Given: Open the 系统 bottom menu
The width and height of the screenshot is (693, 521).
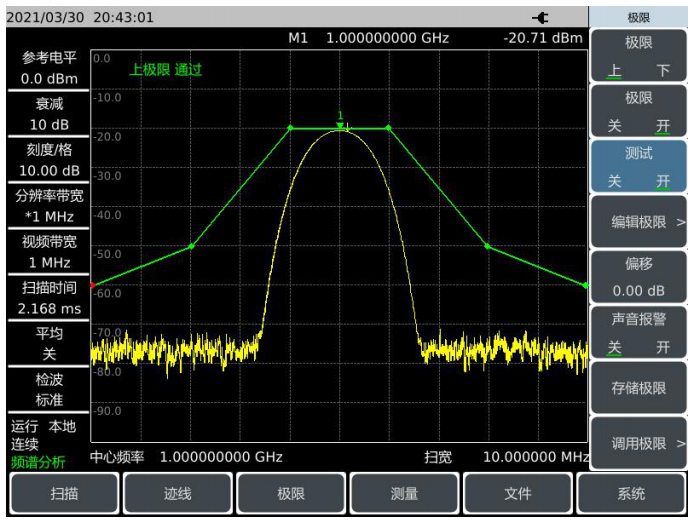Looking at the screenshot, I should pyautogui.click(x=631, y=493).
